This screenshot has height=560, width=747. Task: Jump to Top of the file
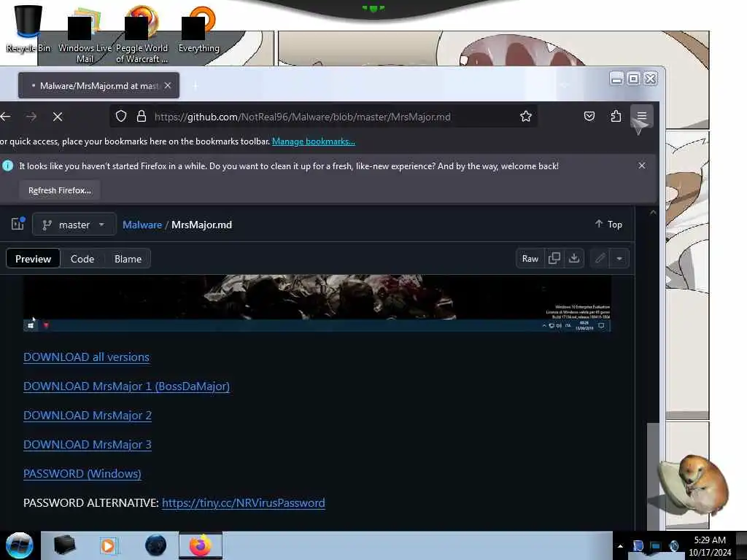pos(608,225)
